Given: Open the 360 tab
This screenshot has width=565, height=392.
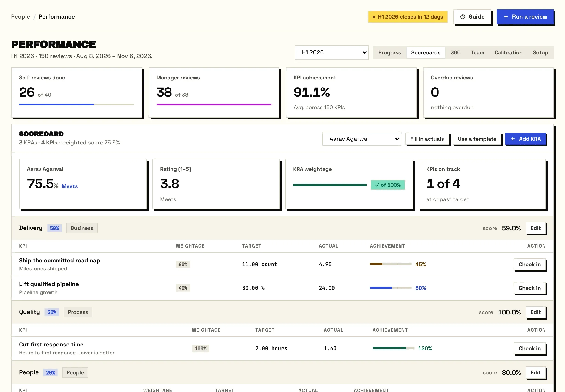Looking at the screenshot, I should (455, 52).
